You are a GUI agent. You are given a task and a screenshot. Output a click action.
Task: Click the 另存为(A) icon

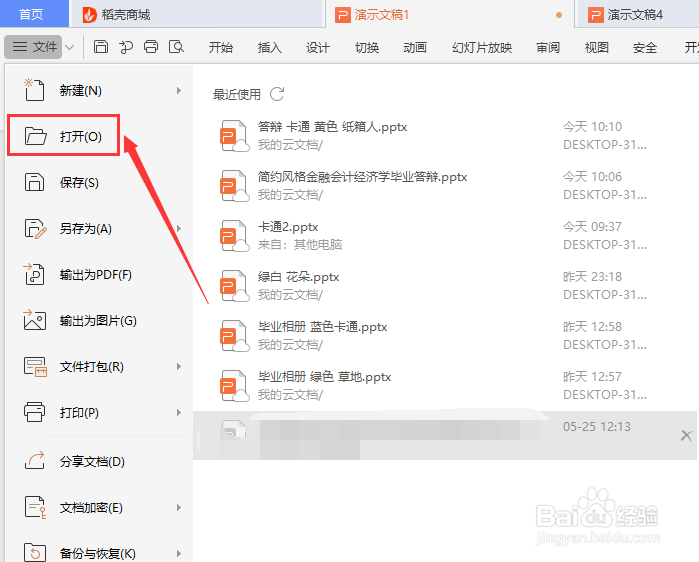click(35, 229)
